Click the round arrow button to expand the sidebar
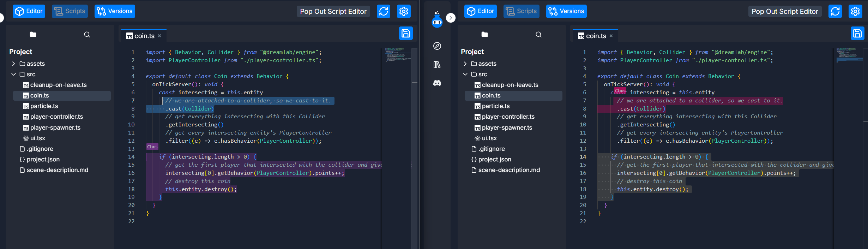868x249 pixels. [451, 18]
